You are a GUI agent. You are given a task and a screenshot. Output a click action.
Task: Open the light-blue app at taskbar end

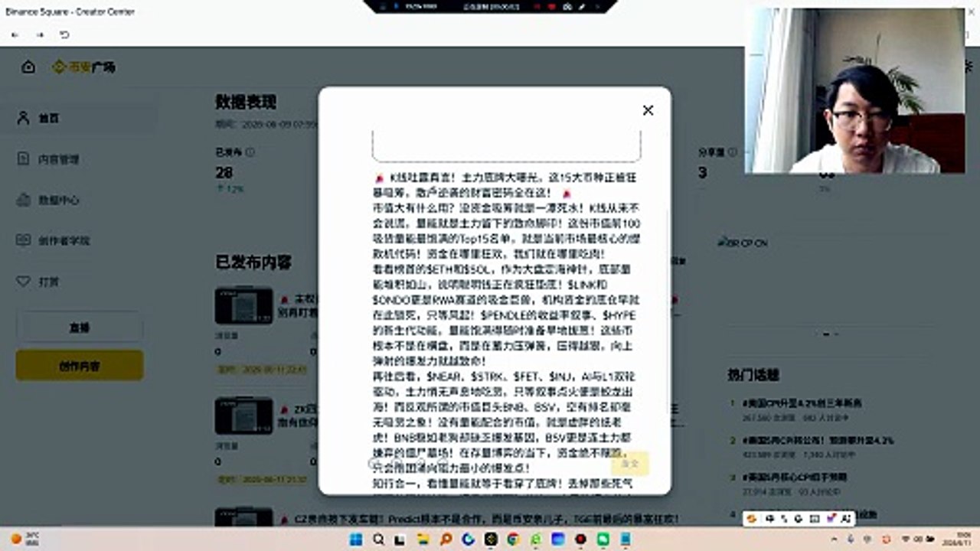tap(626, 540)
